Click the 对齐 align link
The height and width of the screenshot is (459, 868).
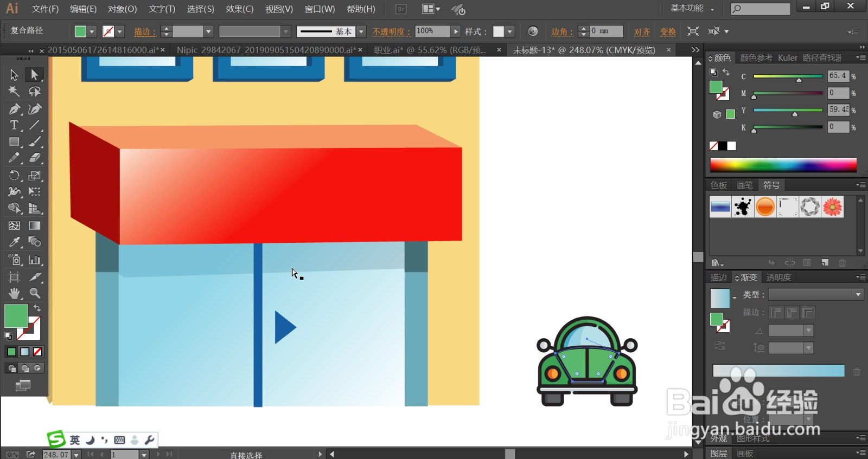click(642, 32)
